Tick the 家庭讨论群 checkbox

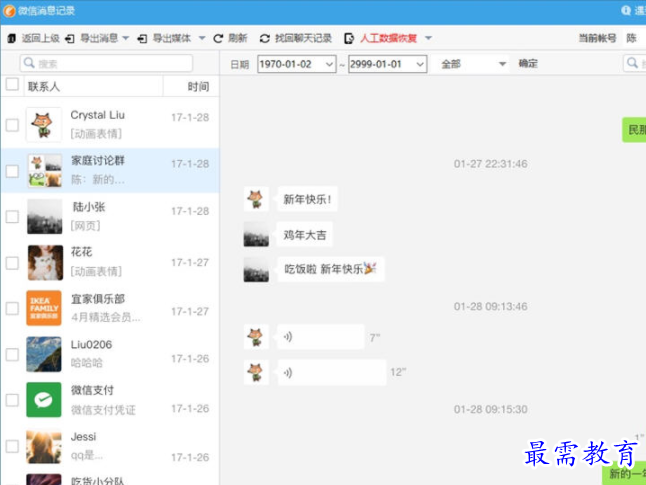pos(12,171)
